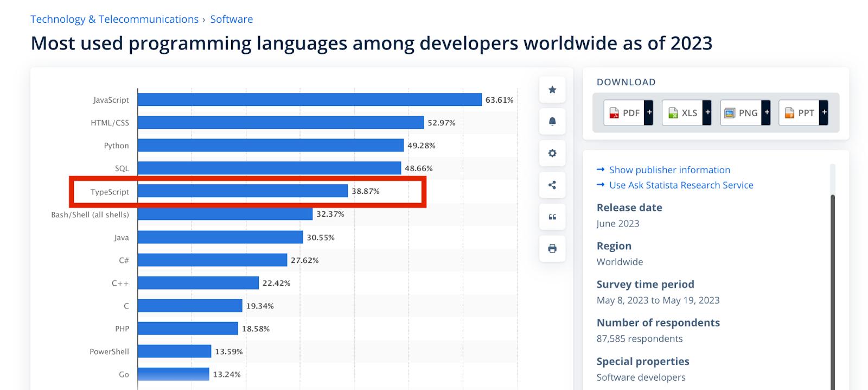Expand the plus next to PDF
Screen dimensions: 868x390
[x=649, y=113]
